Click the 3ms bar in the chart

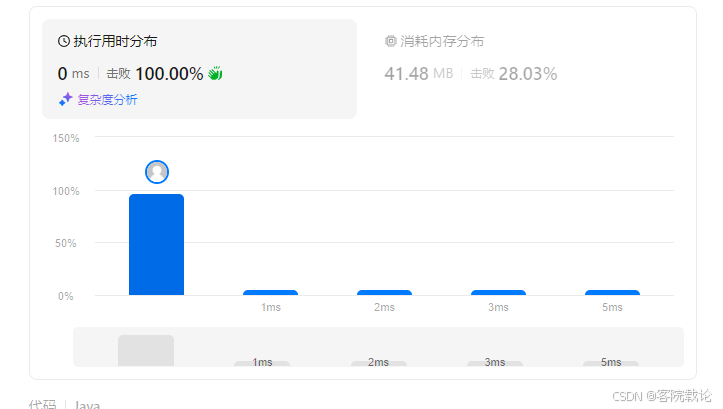(498, 292)
